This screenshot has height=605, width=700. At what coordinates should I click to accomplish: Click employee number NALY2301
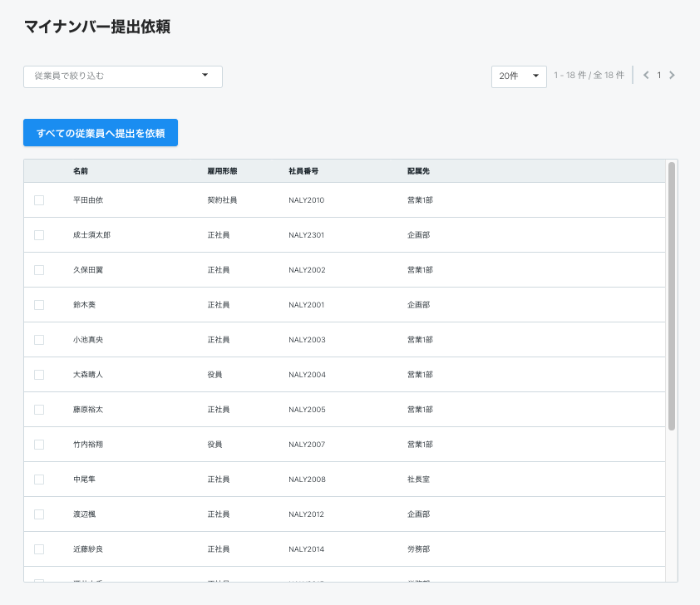pos(306,235)
